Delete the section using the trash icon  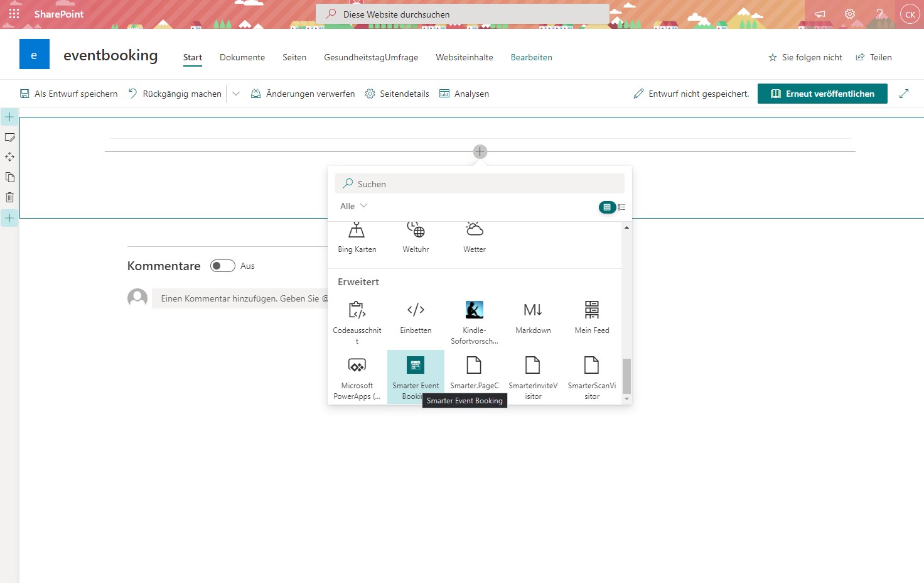(9, 197)
